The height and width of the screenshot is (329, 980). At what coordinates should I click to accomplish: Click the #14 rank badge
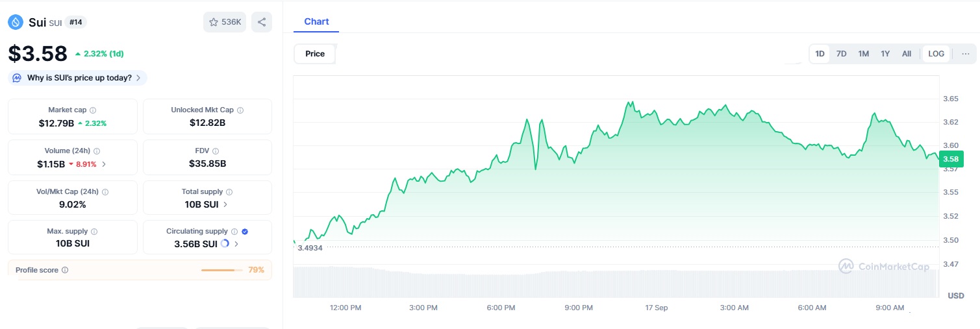pyautogui.click(x=76, y=22)
